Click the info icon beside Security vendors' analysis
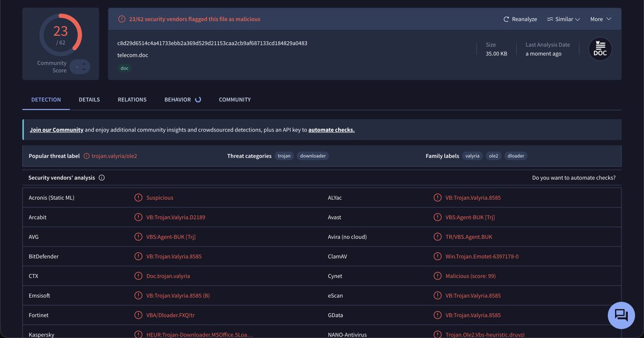 point(102,178)
